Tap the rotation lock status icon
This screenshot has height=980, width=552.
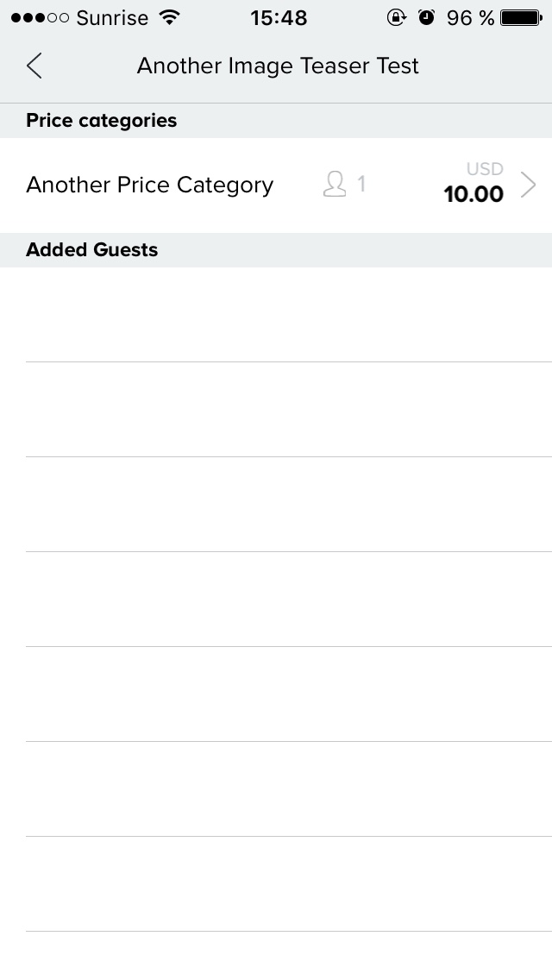[396, 17]
